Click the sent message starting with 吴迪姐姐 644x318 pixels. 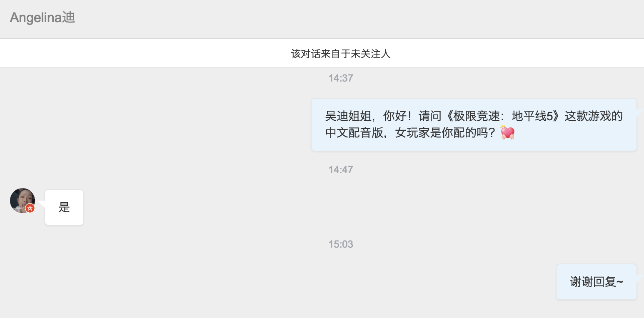point(474,124)
